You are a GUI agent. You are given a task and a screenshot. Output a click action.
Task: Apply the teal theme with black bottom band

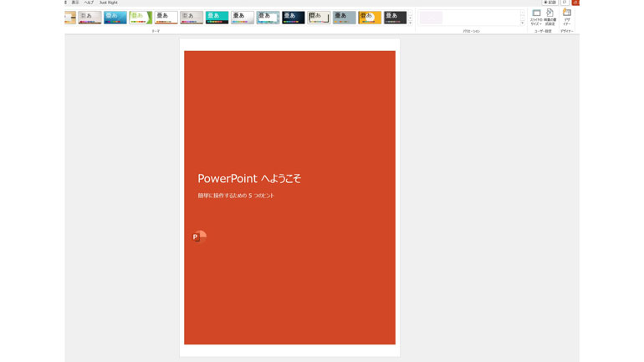217,18
